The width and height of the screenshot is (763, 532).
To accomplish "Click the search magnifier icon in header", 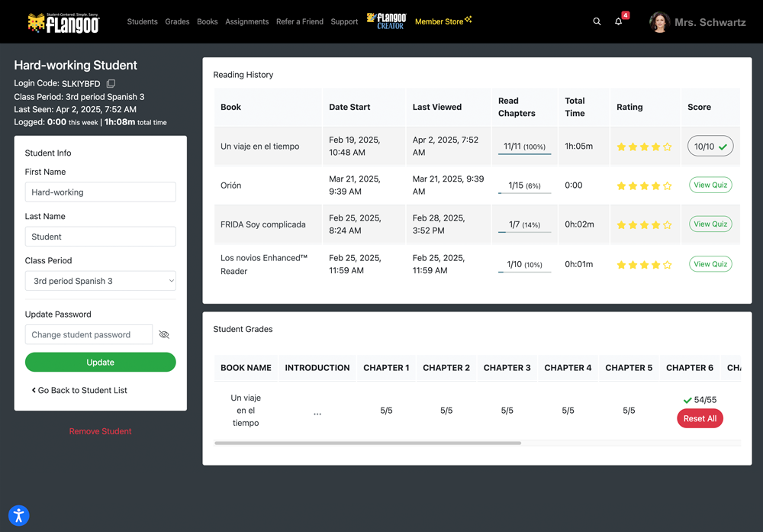I will [597, 21].
